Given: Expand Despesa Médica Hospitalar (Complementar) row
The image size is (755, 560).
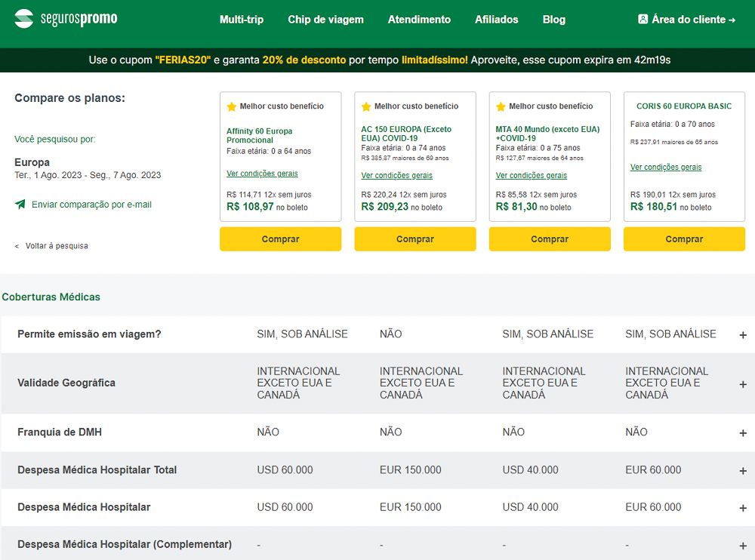Looking at the screenshot, I should pyautogui.click(x=743, y=546).
